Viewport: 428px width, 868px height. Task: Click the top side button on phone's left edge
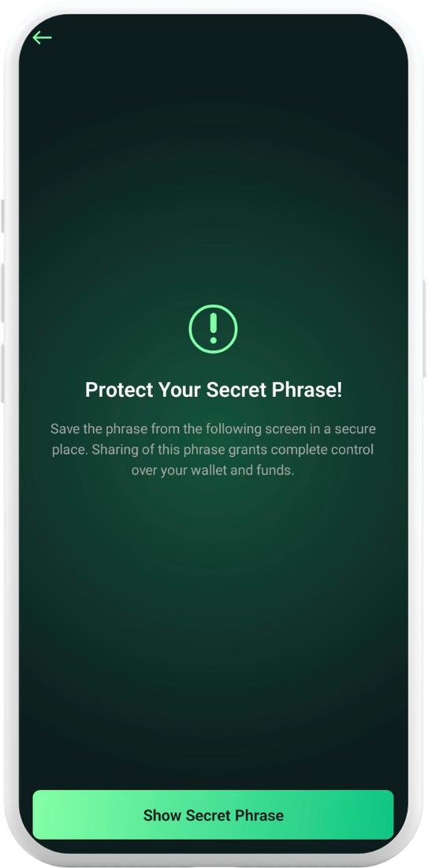coord(3,216)
